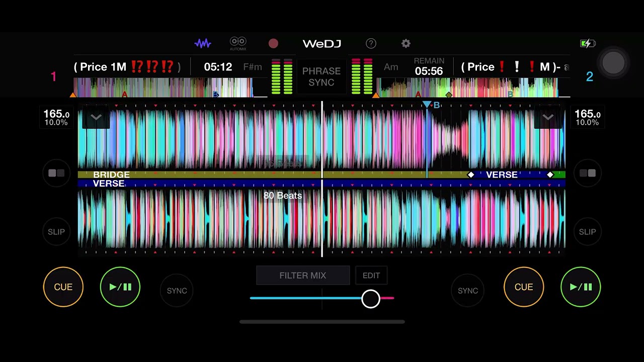Select the deck 1 tempo 165.0 display
Image resolution: width=644 pixels, height=362 pixels.
pyautogui.click(x=56, y=118)
